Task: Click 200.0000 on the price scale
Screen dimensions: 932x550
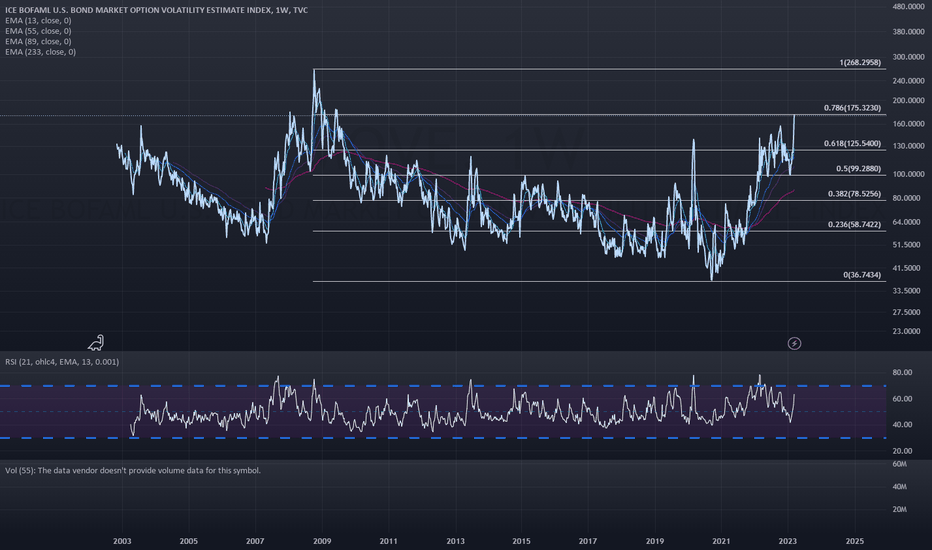Action: pos(908,100)
